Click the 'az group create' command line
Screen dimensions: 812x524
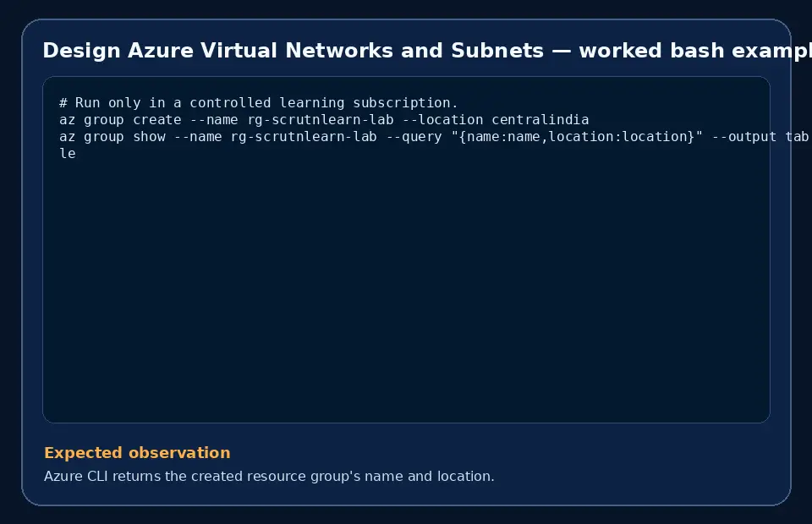click(x=324, y=120)
